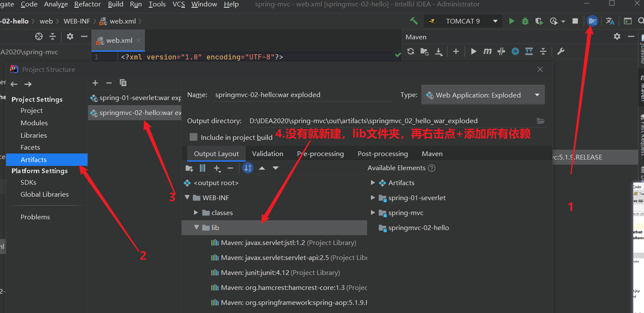Collapse the lib folder node

pyautogui.click(x=196, y=227)
